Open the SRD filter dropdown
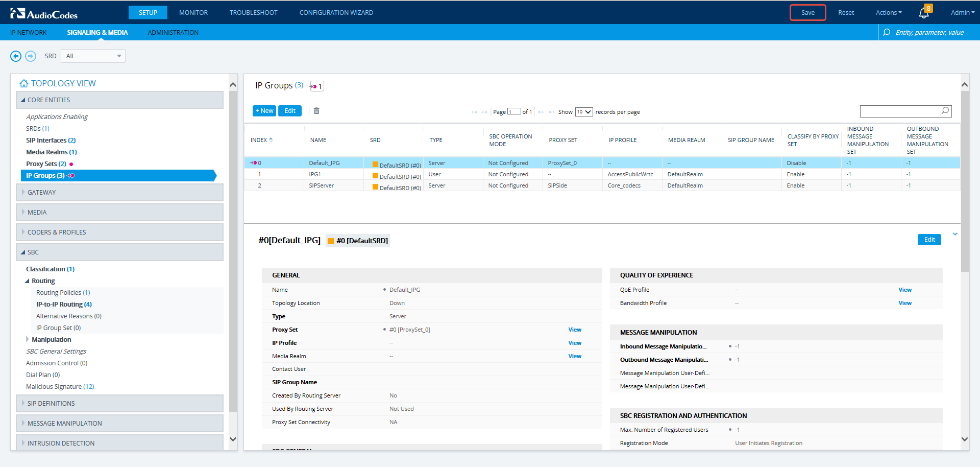 [x=93, y=56]
